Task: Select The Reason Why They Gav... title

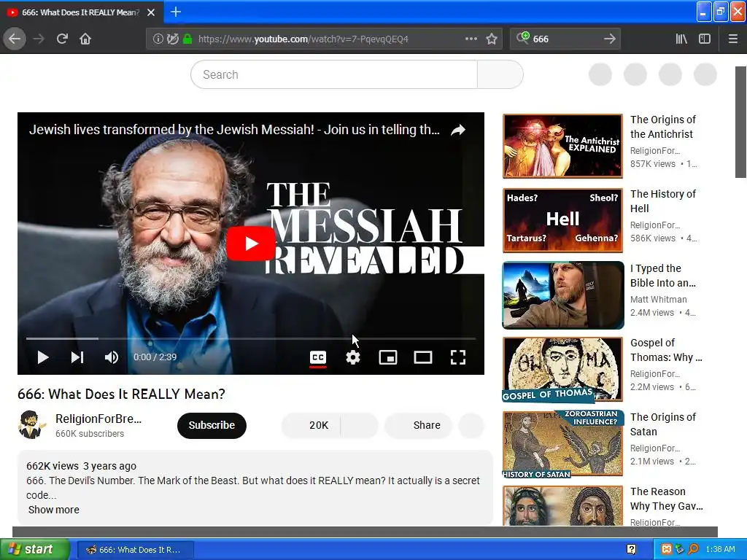Action: (666, 499)
